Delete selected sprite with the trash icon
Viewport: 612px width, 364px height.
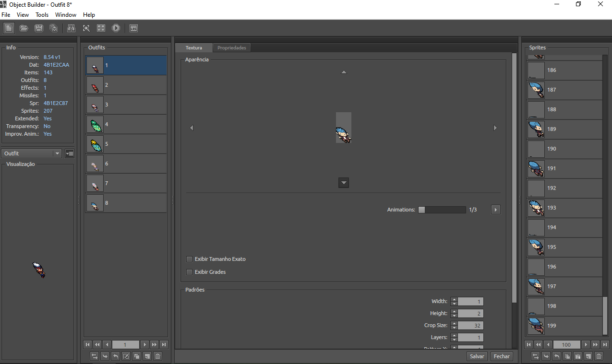click(599, 356)
